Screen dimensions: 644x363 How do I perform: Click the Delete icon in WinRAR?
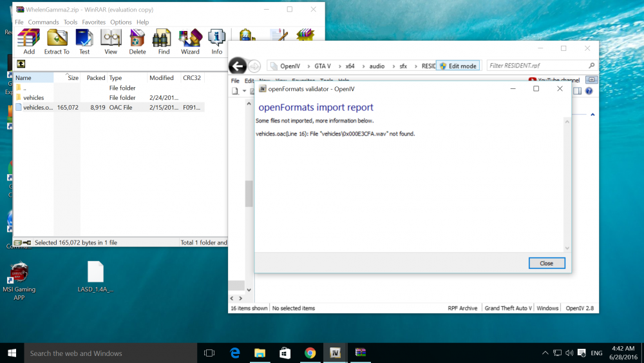(137, 41)
